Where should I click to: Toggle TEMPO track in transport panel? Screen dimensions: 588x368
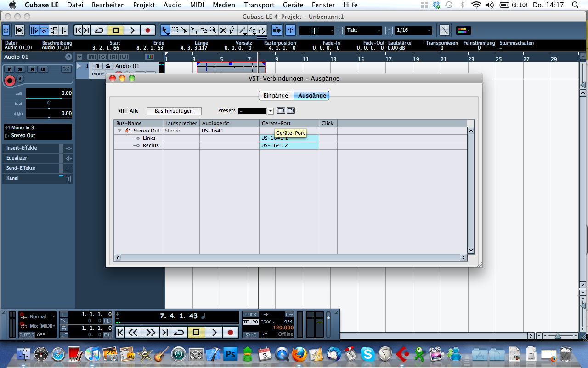[x=251, y=322]
